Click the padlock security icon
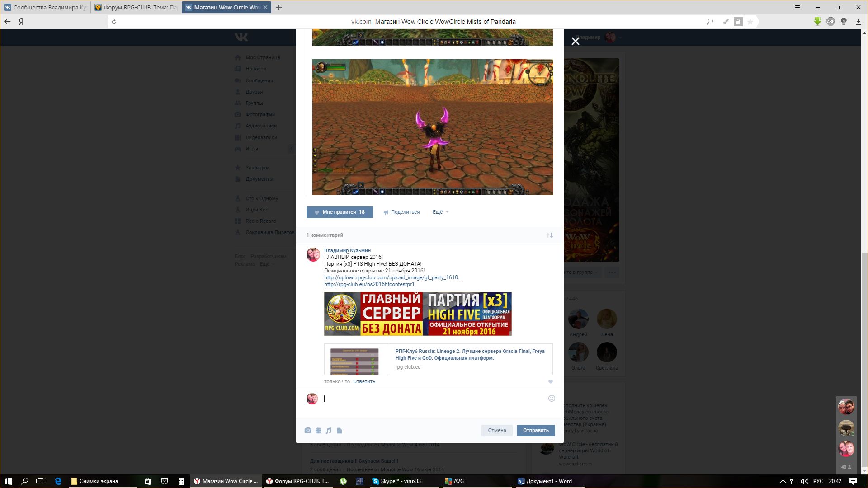The width and height of the screenshot is (868, 488). point(738,22)
